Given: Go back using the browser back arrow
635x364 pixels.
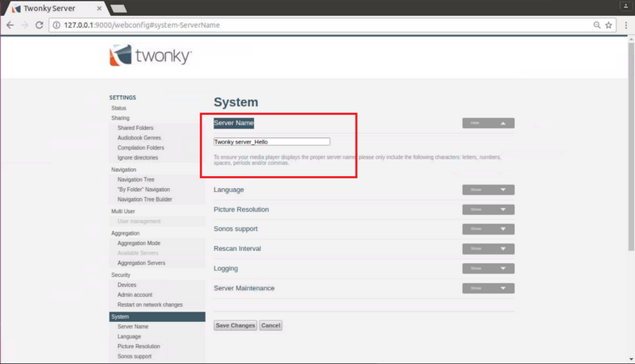Looking at the screenshot, I should coord(10,25).
